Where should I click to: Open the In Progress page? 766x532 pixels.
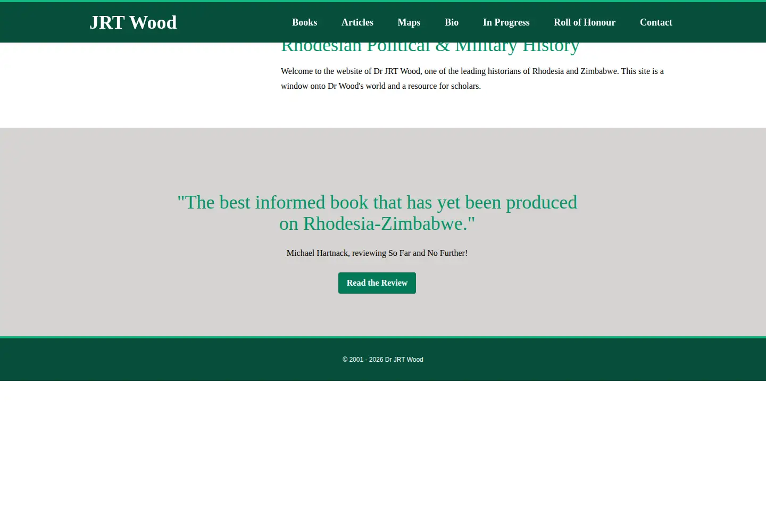click(506, 22)
